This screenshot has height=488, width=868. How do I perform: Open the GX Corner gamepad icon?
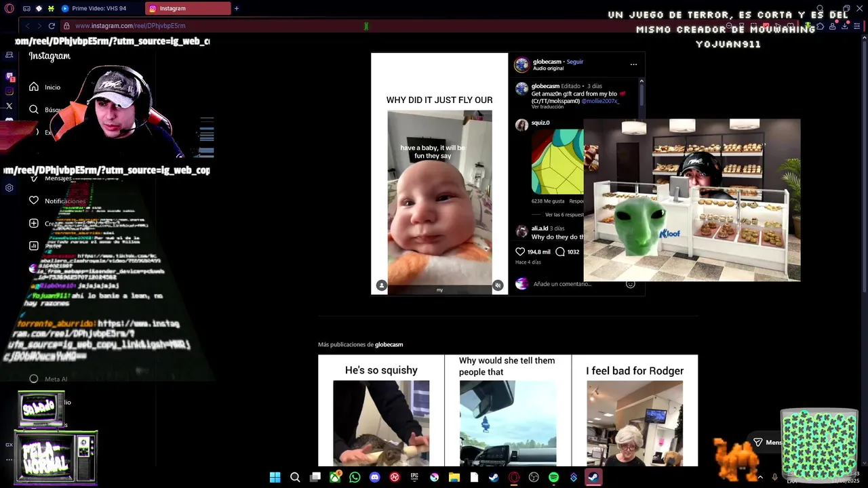pos(26,9)
